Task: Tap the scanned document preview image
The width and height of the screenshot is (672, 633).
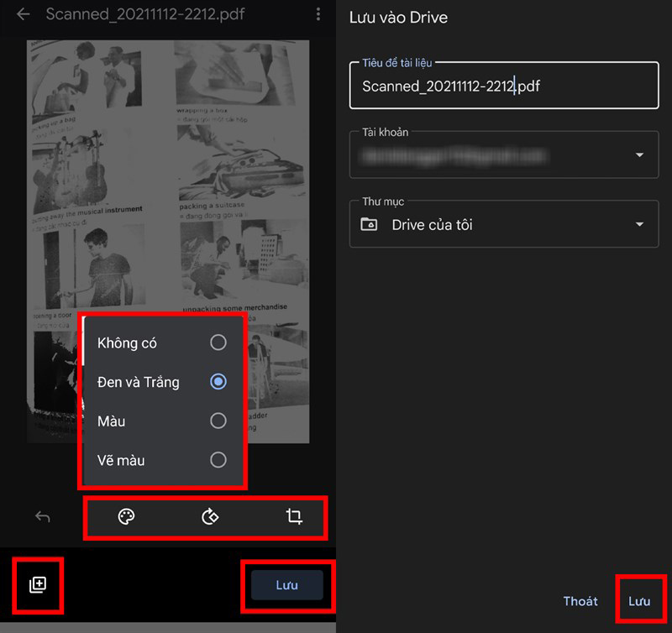Action: pos(168,168)
